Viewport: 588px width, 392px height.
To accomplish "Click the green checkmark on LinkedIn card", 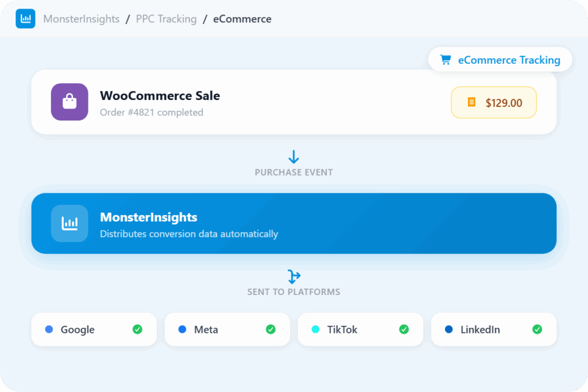I will (x=537, y=329).
